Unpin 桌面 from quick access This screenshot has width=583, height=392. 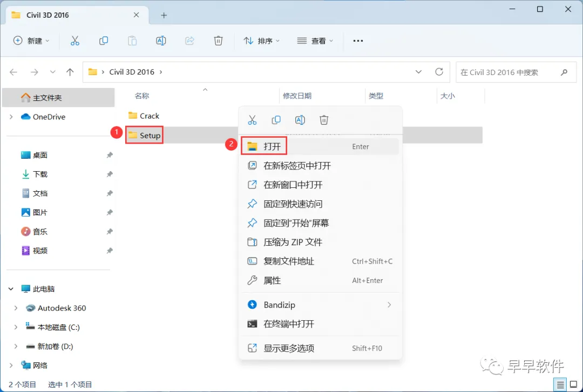pos(109,155)
